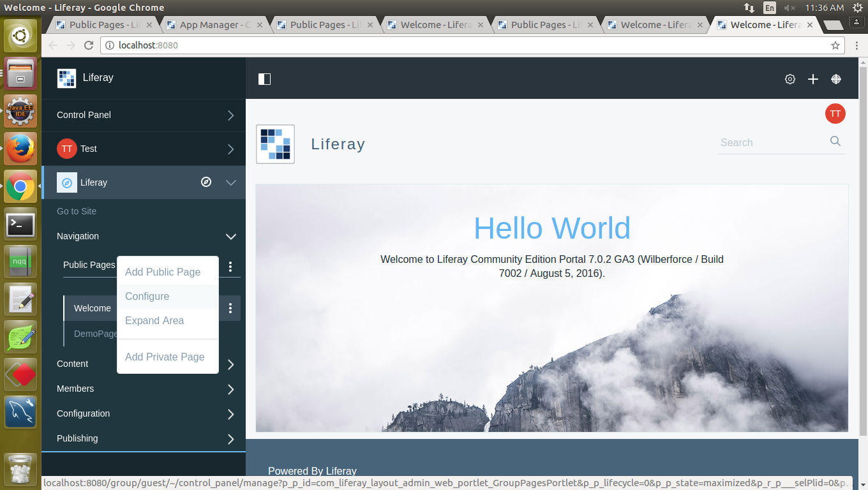868x490 pixels.
Task: Go back with browser back arrow
Action: pyautogui.click(x=53, y=45)
